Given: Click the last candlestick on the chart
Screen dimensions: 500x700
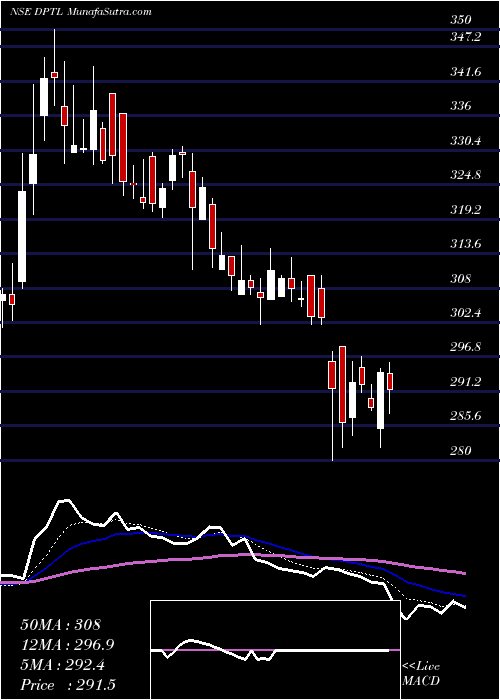Looking at the screenshot, I should pyautogui.click(x=390, y=382).
